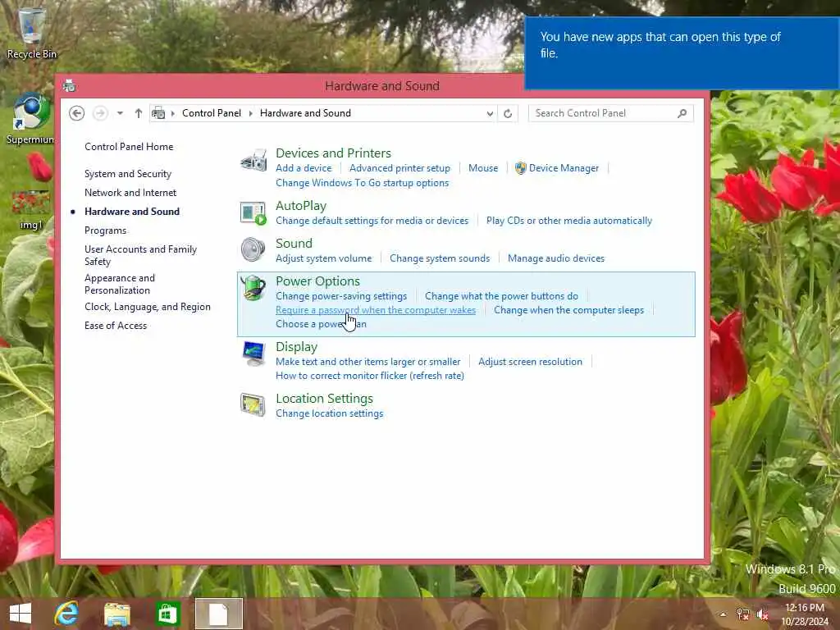
Task: Open the Power Options heading
Action: coord(317,281)
